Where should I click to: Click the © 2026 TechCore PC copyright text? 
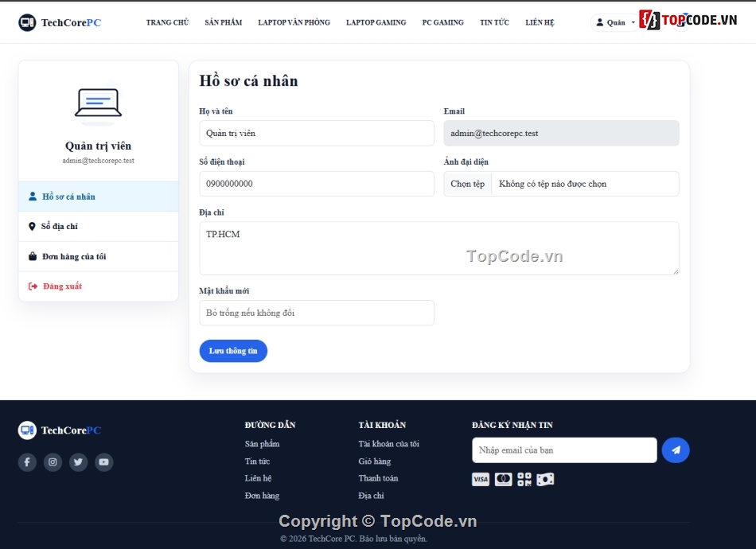pyautogui.click(x=354, y=539)
